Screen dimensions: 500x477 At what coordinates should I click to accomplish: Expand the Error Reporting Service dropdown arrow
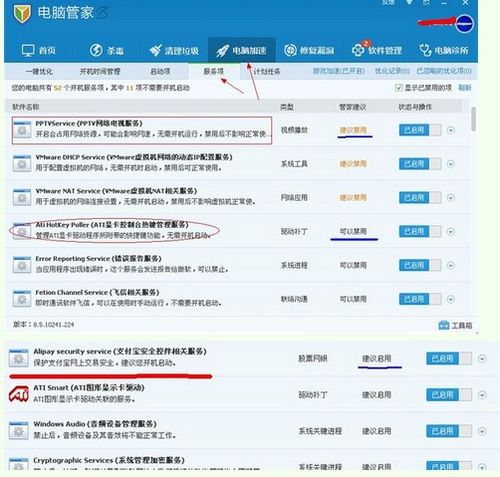pyautogui.click(x=451, y=265)
